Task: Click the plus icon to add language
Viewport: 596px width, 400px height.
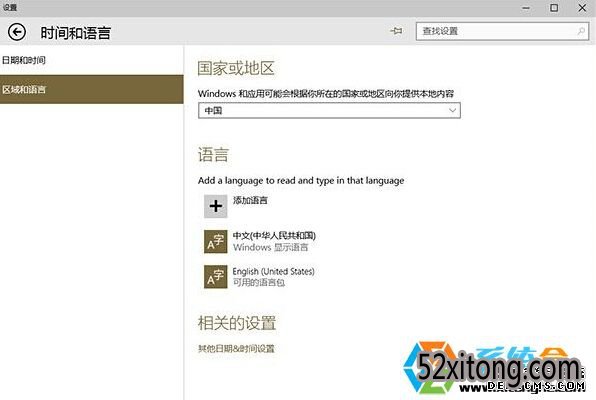Action: (x=216, y=206)
